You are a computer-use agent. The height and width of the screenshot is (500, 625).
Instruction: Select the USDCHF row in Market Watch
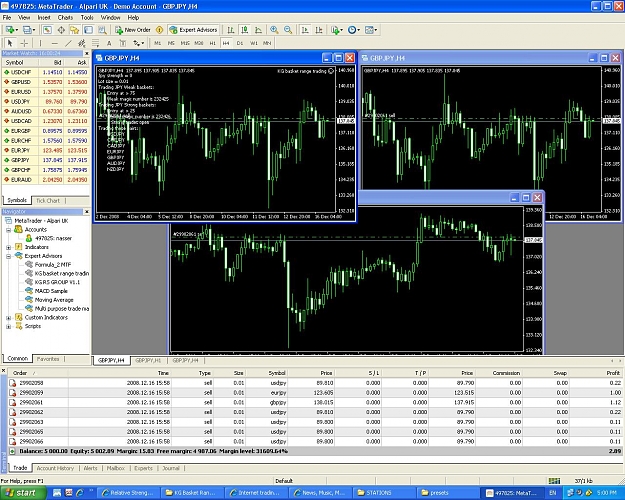pyautogui.click(x=46, y=72)
